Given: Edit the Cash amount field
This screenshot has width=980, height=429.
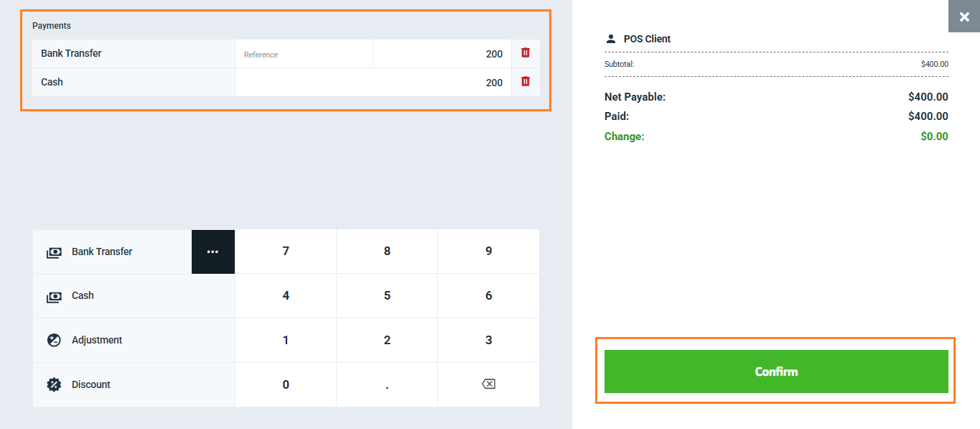Looking at the screenshot, I should click(373, 83).
